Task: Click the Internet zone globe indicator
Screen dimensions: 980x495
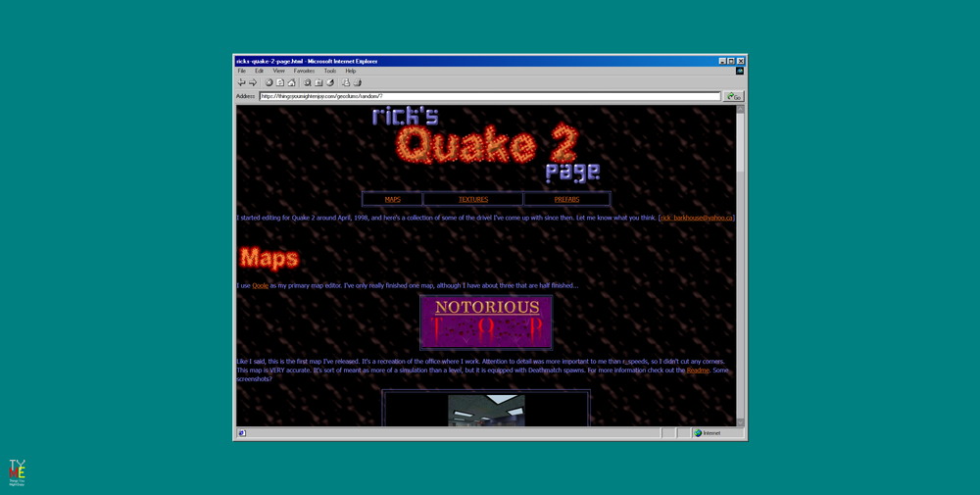Action: pos(698,433)
